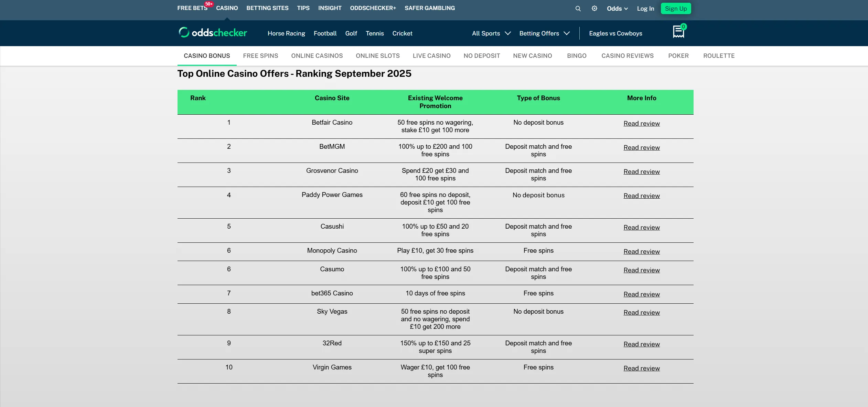The height and width of the screenshot is (407, 868).
Task: Open the FREE BETS menu item
Action: (x=192, y=8)
